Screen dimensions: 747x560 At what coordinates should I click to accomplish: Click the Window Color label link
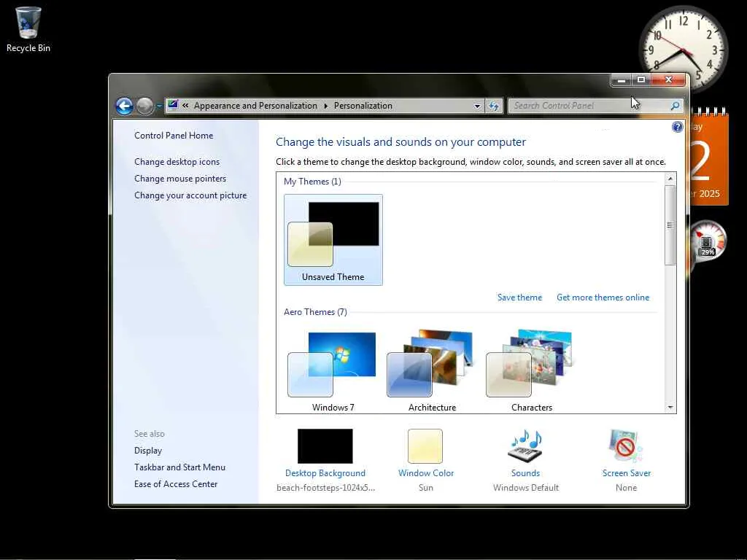426,472
